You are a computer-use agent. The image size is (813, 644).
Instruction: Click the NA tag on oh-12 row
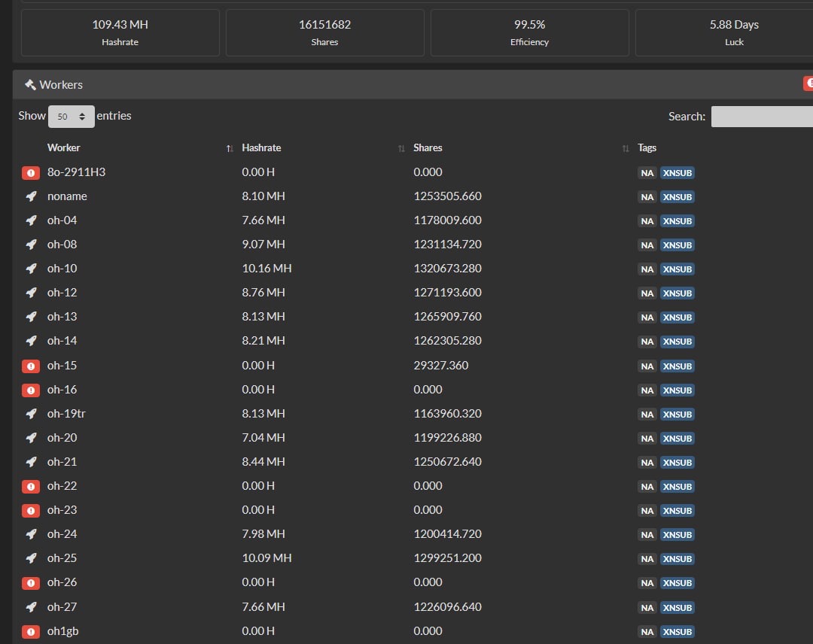pyautogui.click(x=647, y=293)
